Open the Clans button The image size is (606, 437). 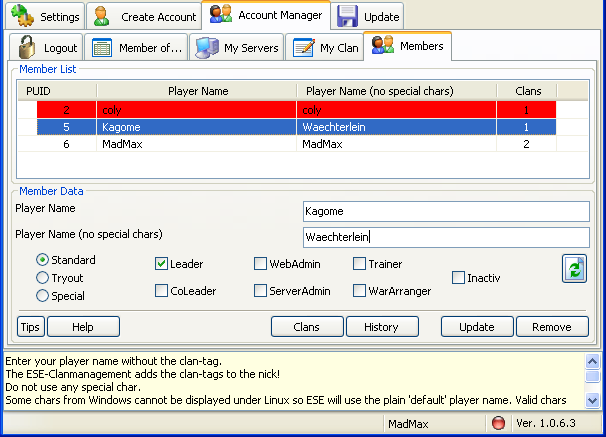click(307, 327)
